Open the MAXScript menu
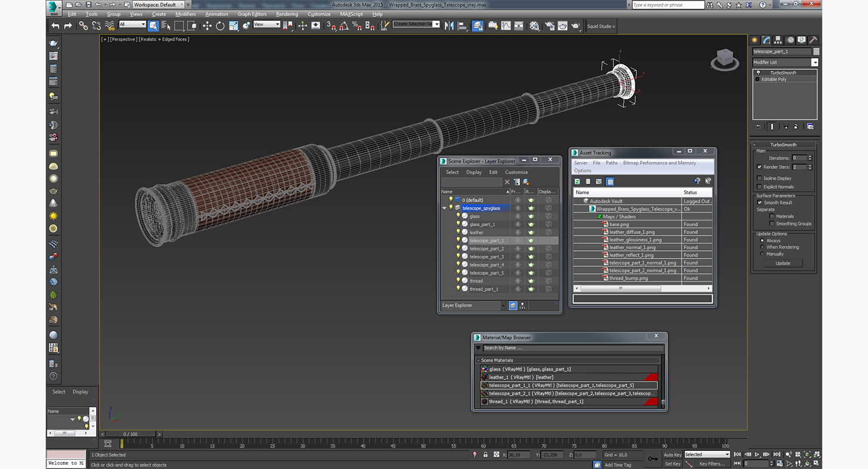 point(351,14)
